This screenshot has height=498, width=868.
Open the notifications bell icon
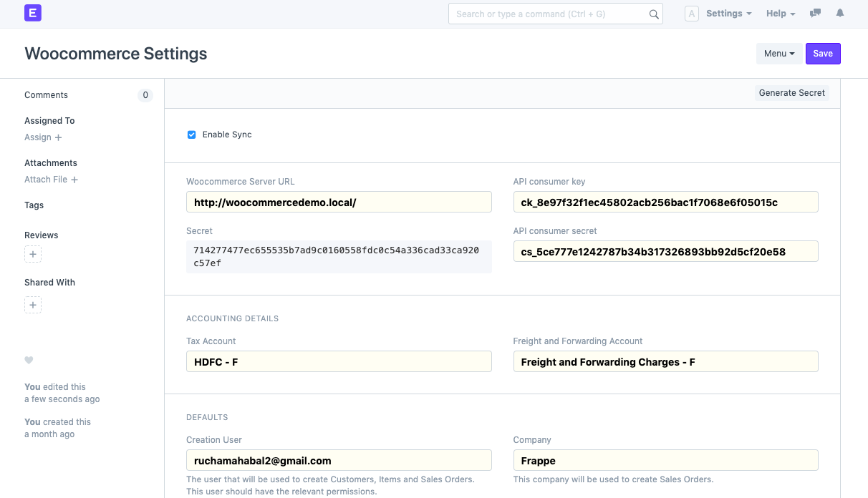click(x=840, y=13)
